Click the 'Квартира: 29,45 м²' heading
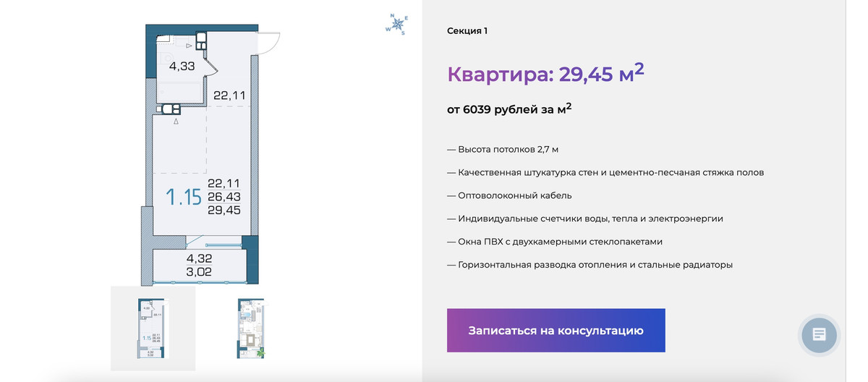 [545, 74]
